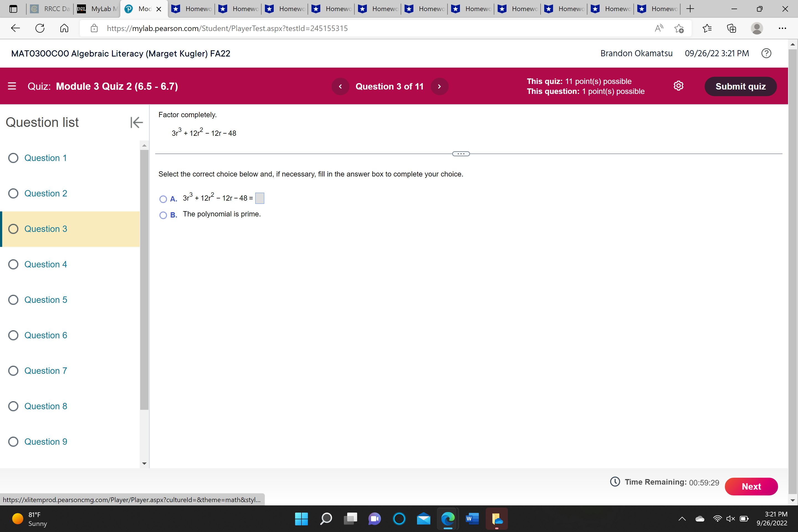Screen dimensions: 798x532
Task: Click the help question mark icon
Action: pos(766,53)
